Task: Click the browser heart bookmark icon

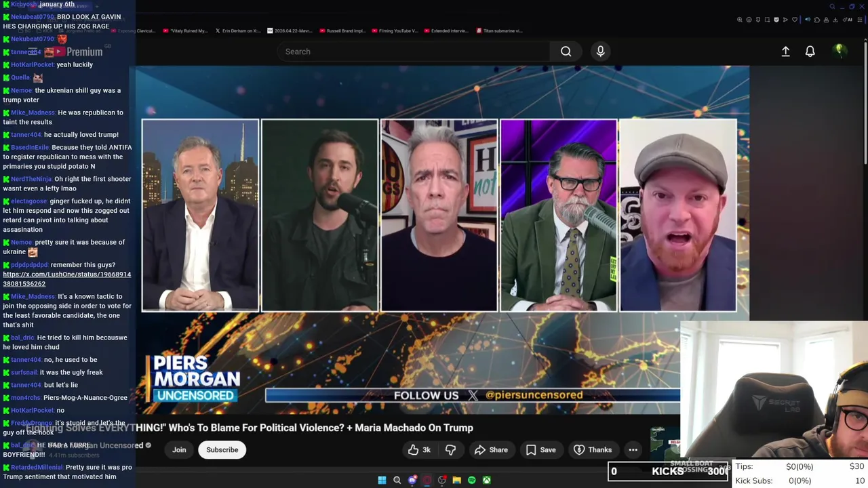Action: (795, 20)
